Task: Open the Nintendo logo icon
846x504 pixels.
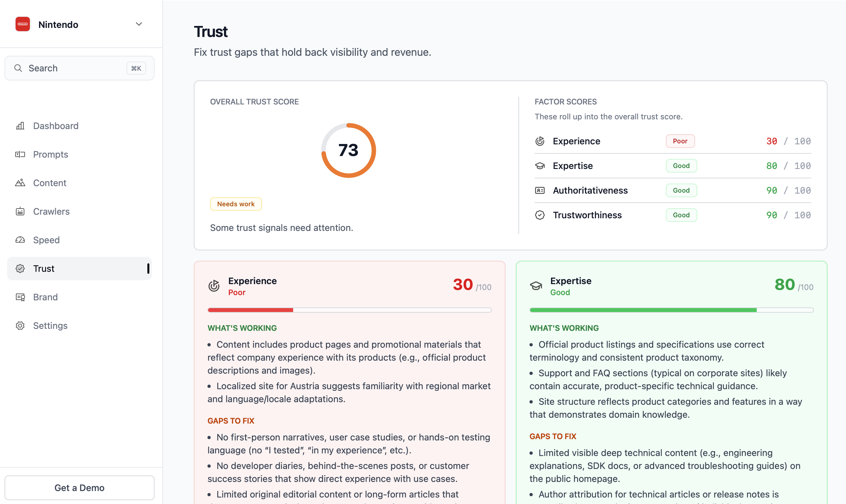Action: coord(22,24)
